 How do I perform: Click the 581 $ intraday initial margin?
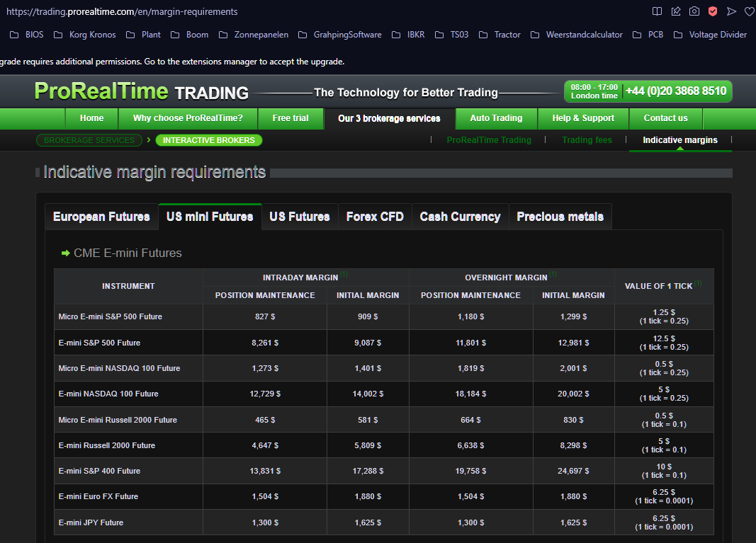(368, 420)
